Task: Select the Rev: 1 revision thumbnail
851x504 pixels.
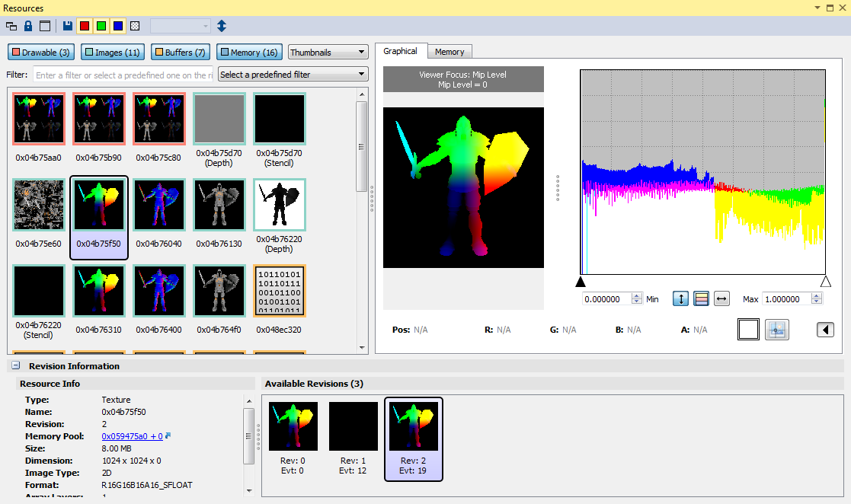Action: tap(354, 437)
